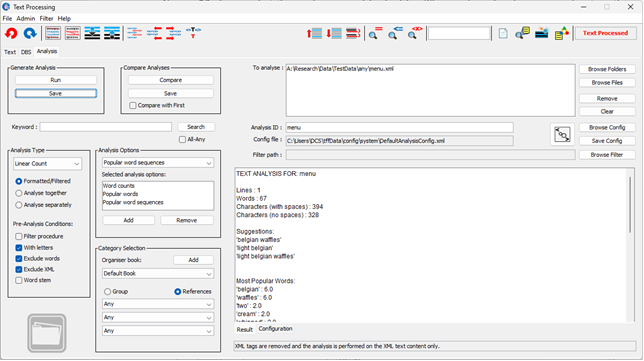This screenshot has width=644, height=361.
Task: Select the Group radio button
Action: (x=108, y=292)
